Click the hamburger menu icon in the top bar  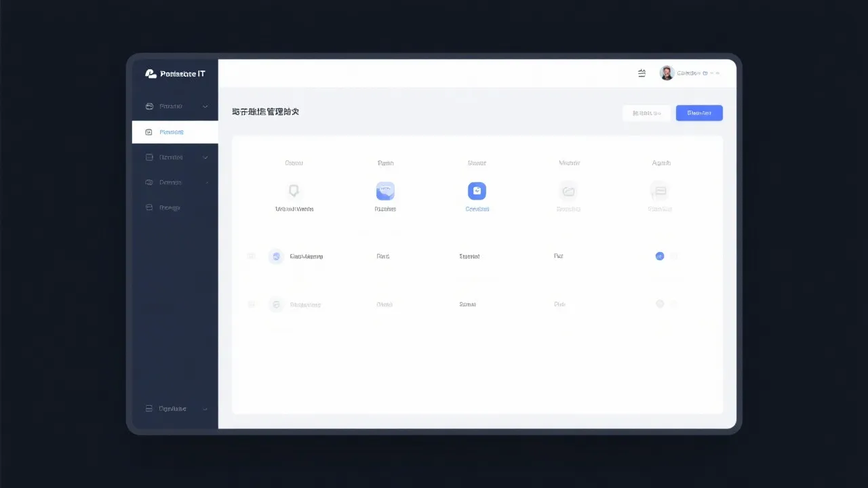tap(642, 73)
